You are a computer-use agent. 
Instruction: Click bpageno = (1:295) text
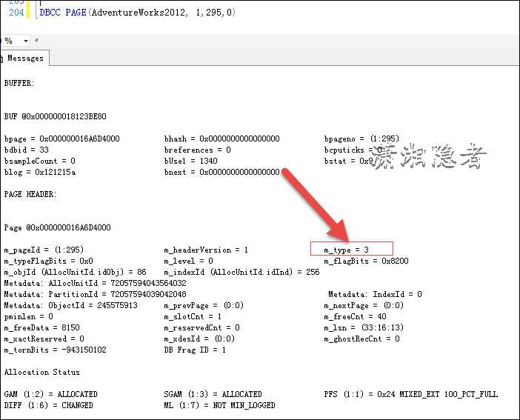point(361,139)
